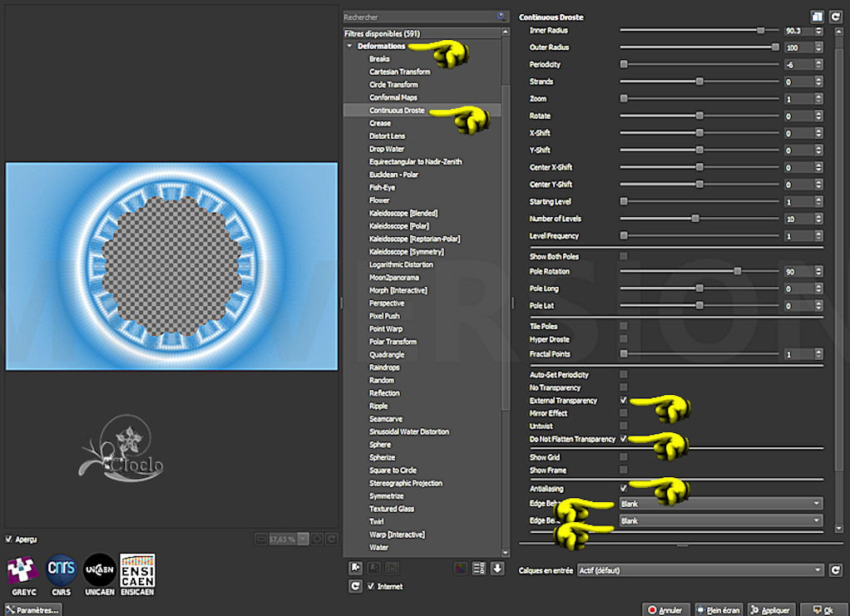The image size is (850, 616).
Task: Open the Paramètres settings button
Action: click(x=32, y=609)
